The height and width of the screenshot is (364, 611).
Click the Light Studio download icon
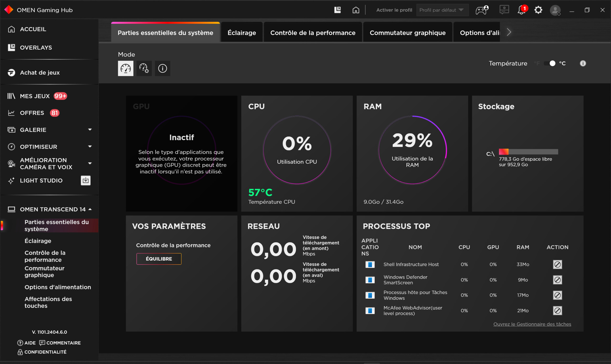86,181
